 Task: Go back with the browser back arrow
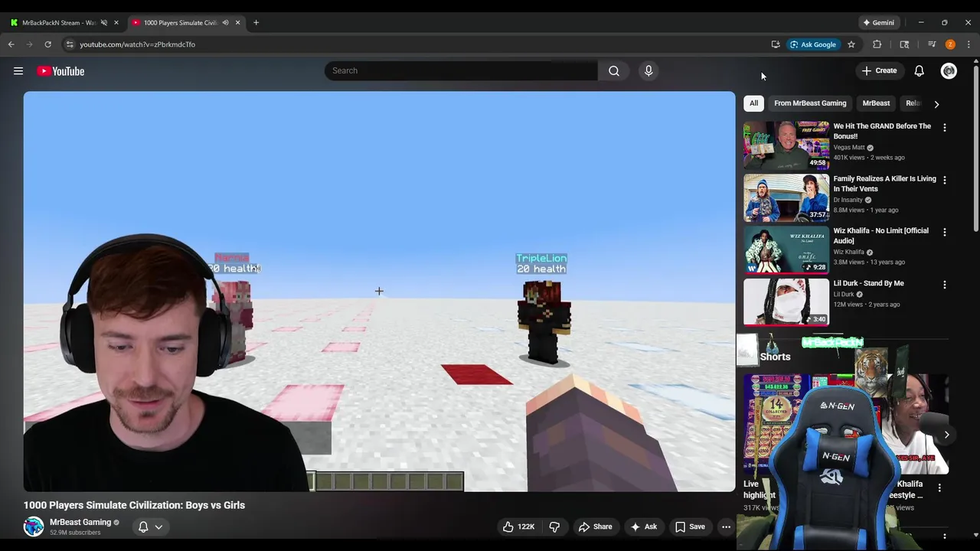(x=11, y=44)
